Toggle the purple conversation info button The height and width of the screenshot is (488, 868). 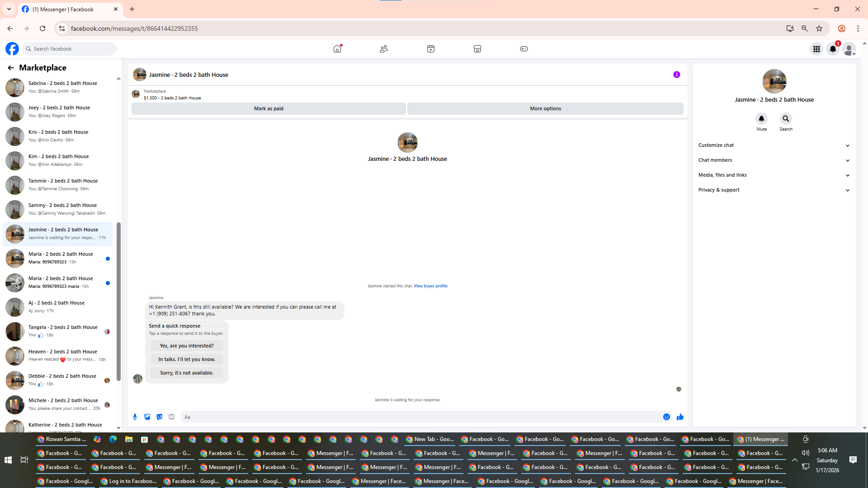tap(676, 75)
